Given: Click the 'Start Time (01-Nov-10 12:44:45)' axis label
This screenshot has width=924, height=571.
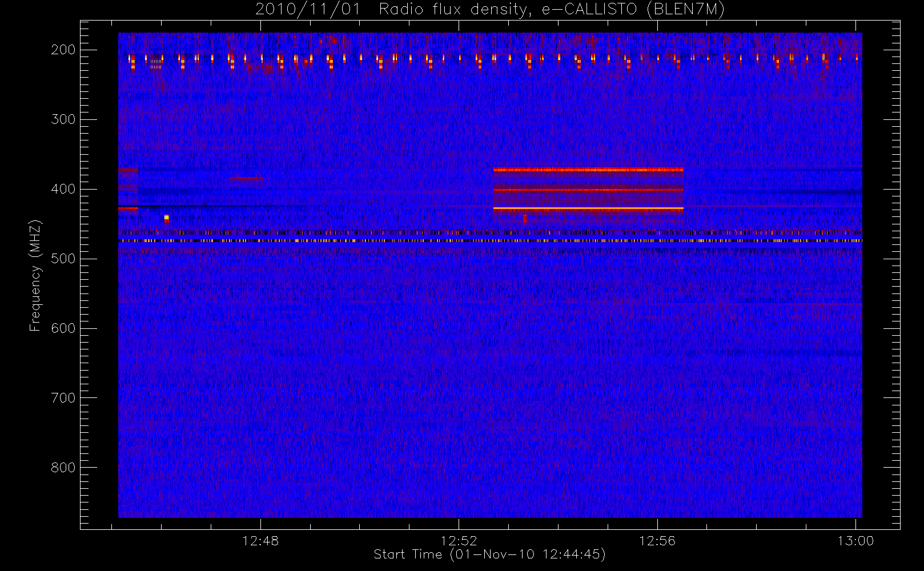Looking at the screenshot, I should coord(489,554).
